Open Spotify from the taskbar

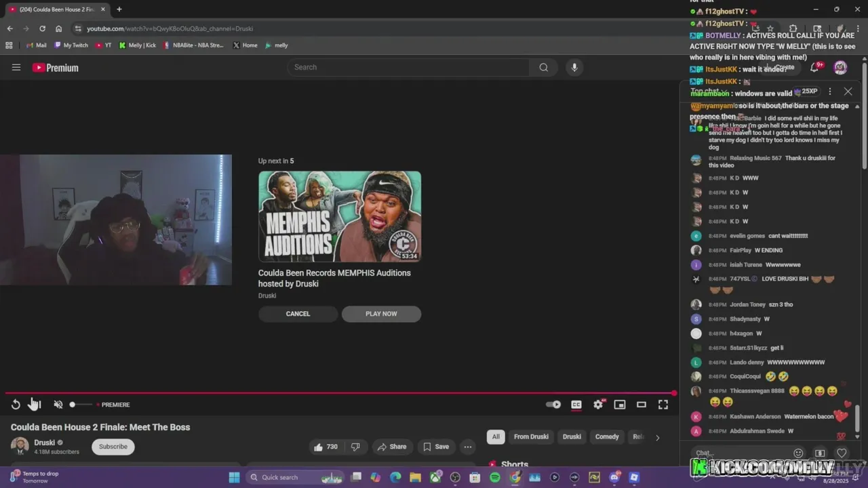pyautogui.click(x=495, y=477)
